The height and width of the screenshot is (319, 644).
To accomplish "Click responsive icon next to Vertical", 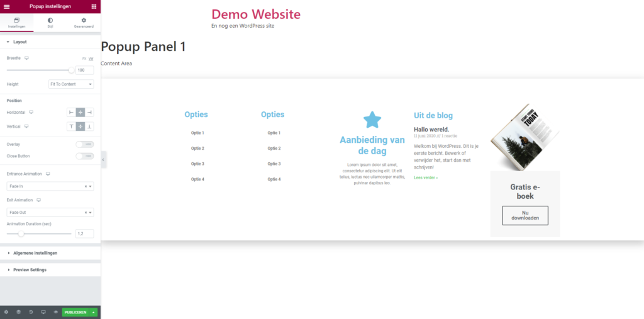I will click(x=26, y=126).
